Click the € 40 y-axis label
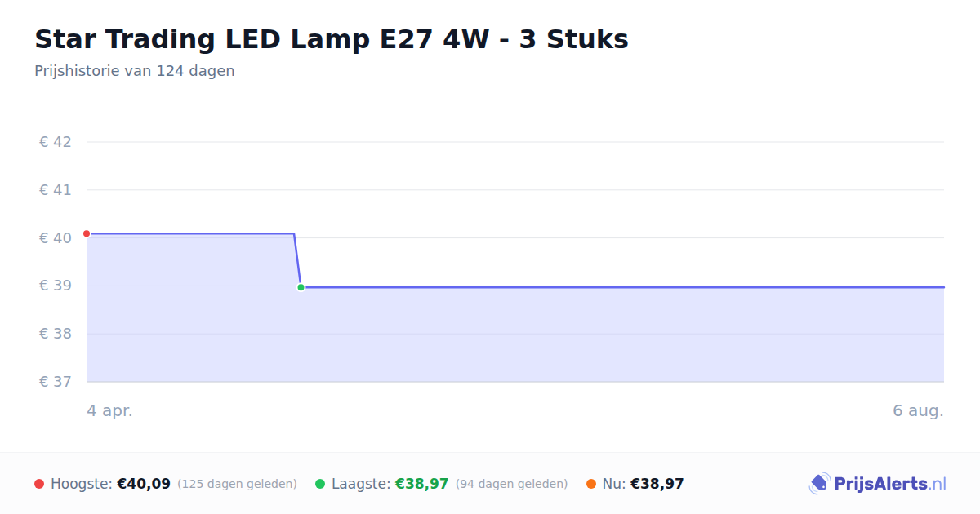 point(56,238)
